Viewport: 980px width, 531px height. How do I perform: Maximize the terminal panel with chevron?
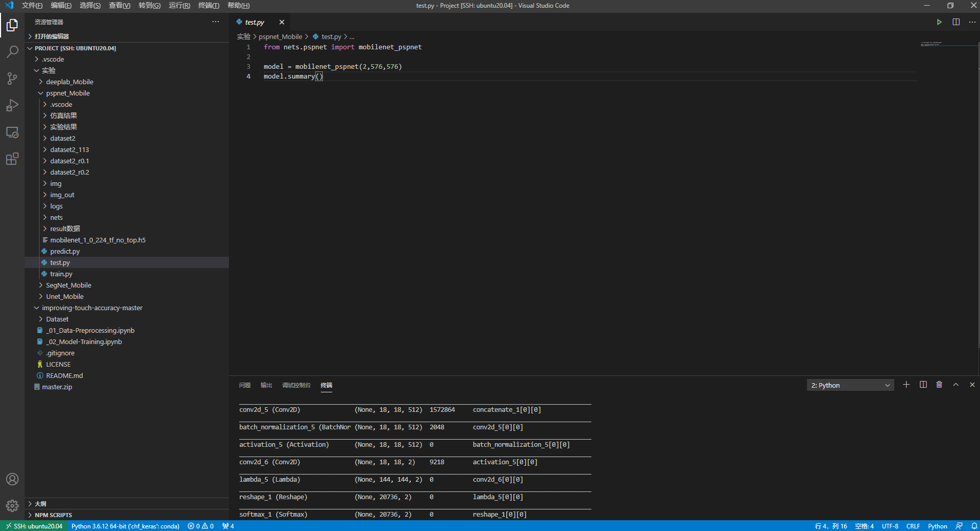point(955,384)
